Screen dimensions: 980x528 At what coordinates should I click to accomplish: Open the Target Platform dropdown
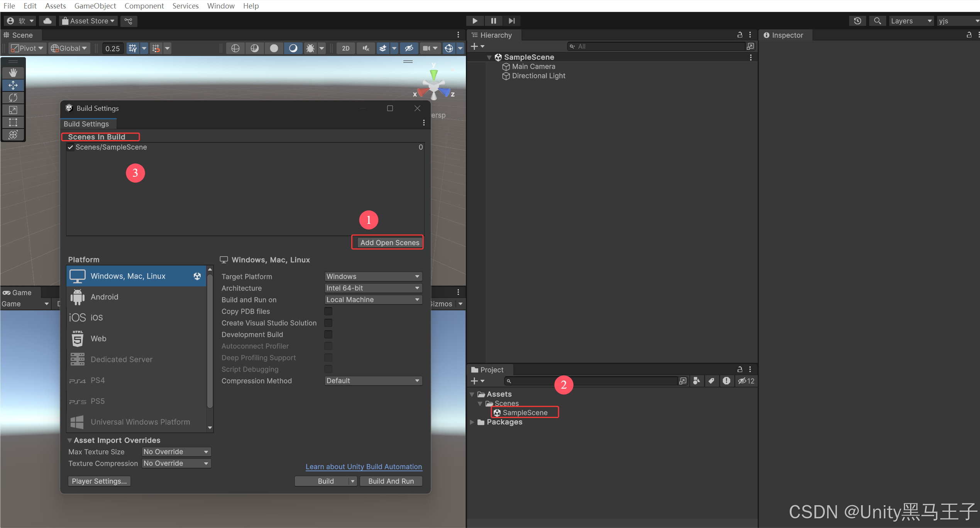click(373, 276)
